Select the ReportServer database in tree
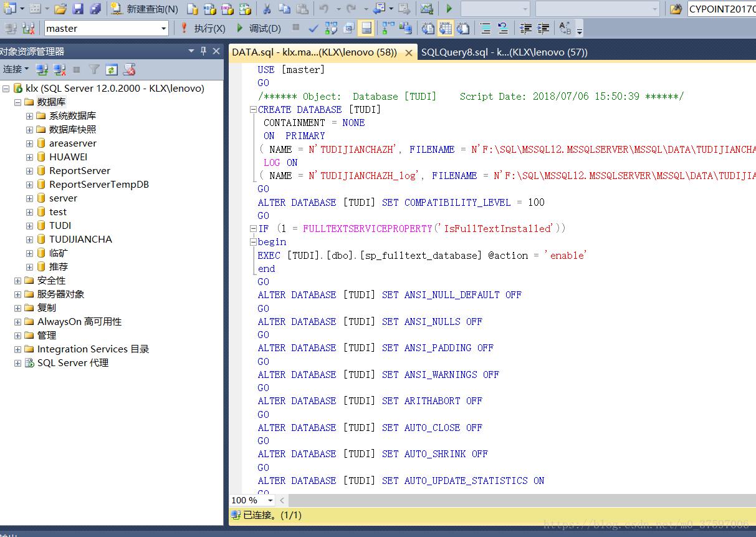 pos(80,171)
